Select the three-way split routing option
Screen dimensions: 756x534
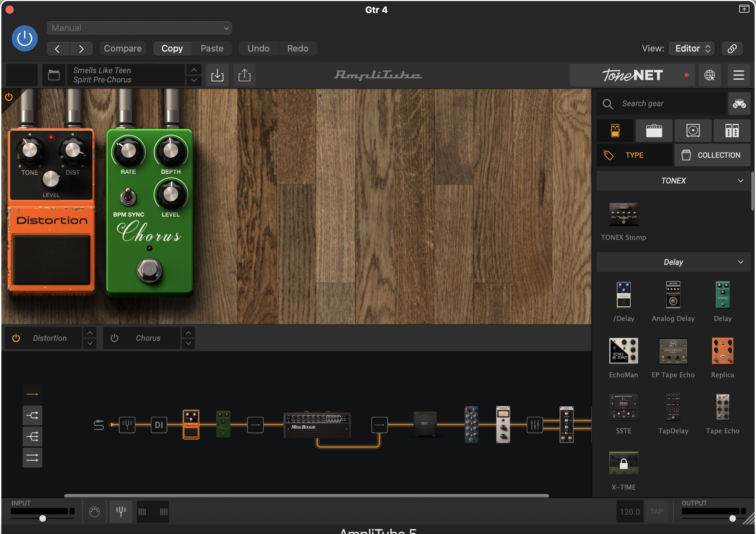click(32, 436)
